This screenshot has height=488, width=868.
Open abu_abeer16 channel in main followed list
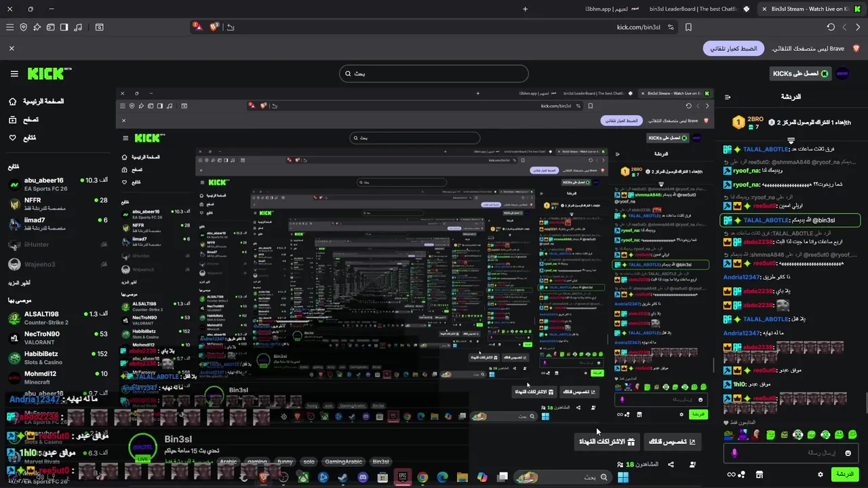click(x=57, y=184)
